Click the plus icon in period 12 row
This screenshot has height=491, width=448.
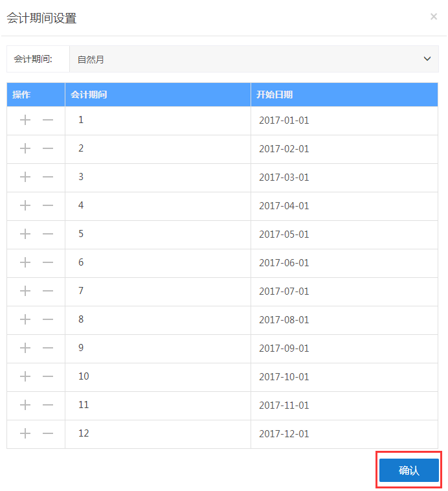click(25, 433)
